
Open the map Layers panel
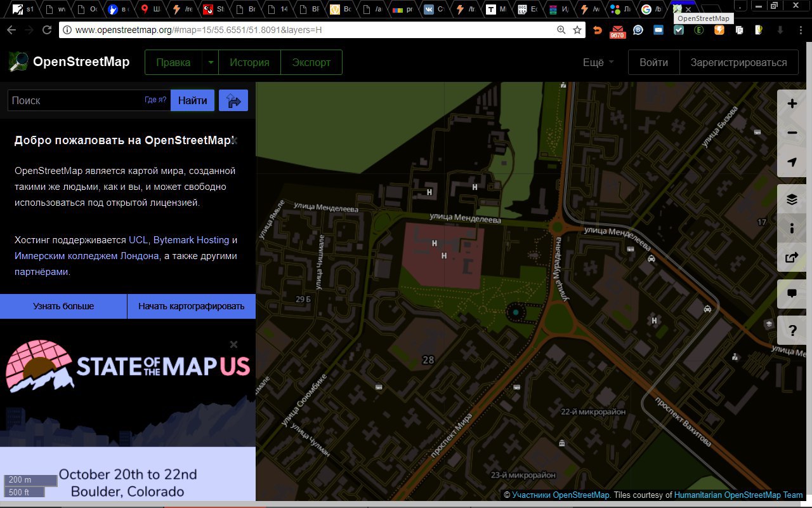792,199
